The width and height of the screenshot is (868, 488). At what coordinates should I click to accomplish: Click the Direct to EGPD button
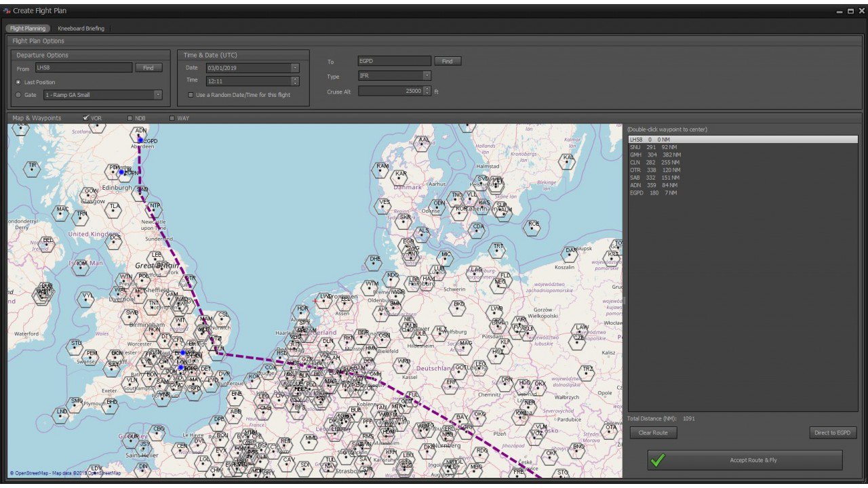(833, 432)
